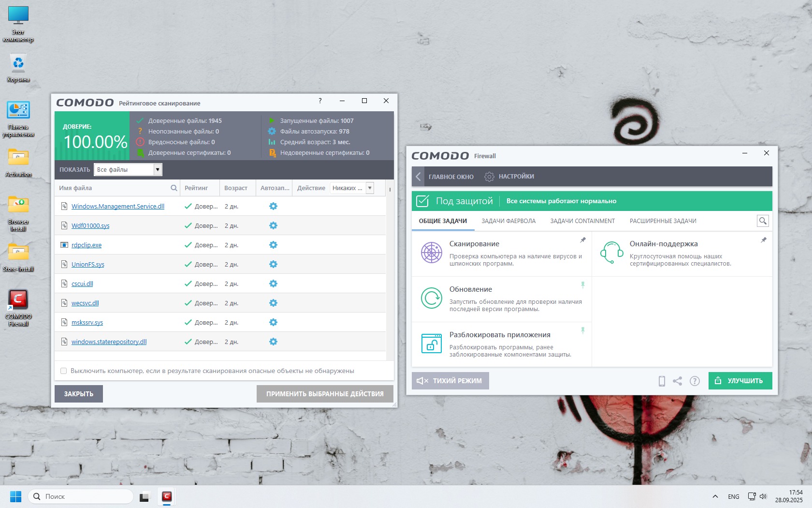Click the mobile device icon in Firewall
The image size is (812, 508).
[x=662, y=381]
